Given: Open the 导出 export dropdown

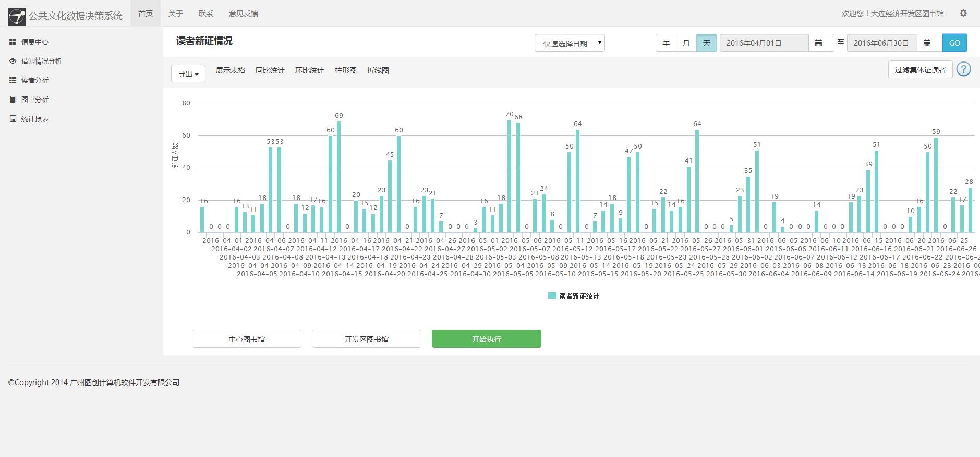Looking at the screenshot, I should click(x=188, y=74).
